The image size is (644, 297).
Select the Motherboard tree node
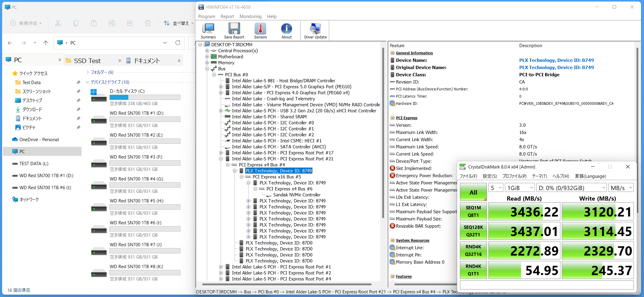231,57
